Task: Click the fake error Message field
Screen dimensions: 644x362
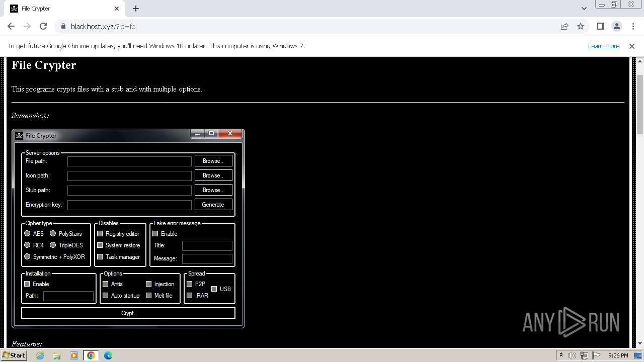Action: (207, 258)
